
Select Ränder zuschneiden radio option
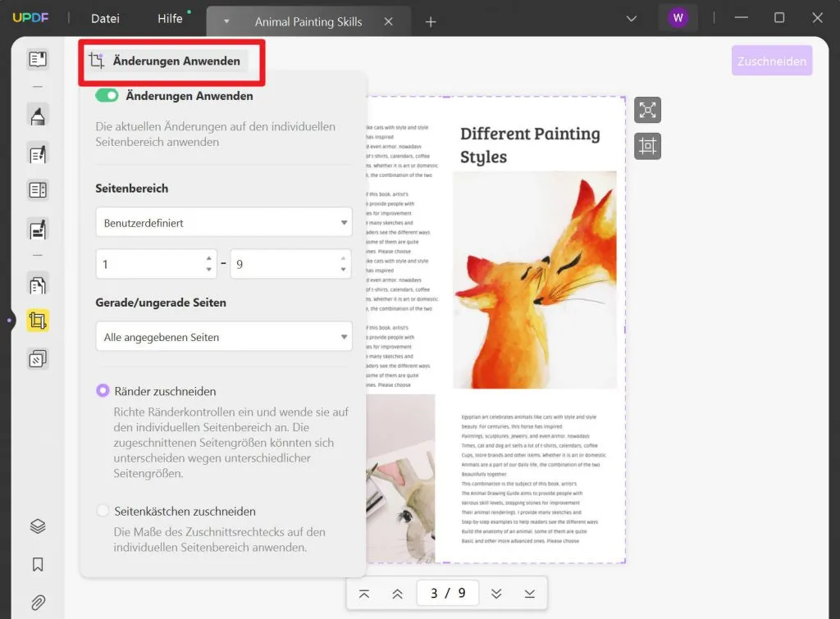point(103,391)
